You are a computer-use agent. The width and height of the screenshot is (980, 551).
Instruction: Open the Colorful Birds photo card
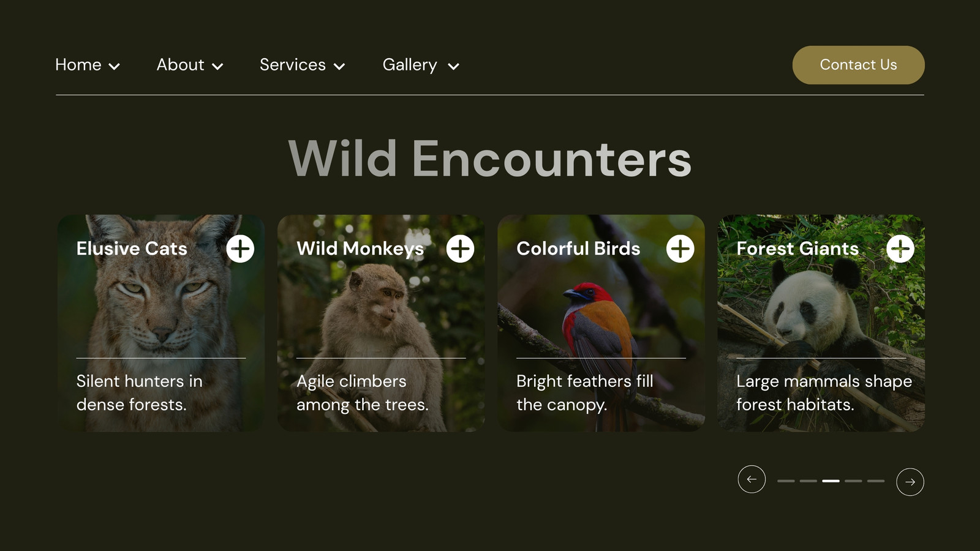click(x=601, y=323)
